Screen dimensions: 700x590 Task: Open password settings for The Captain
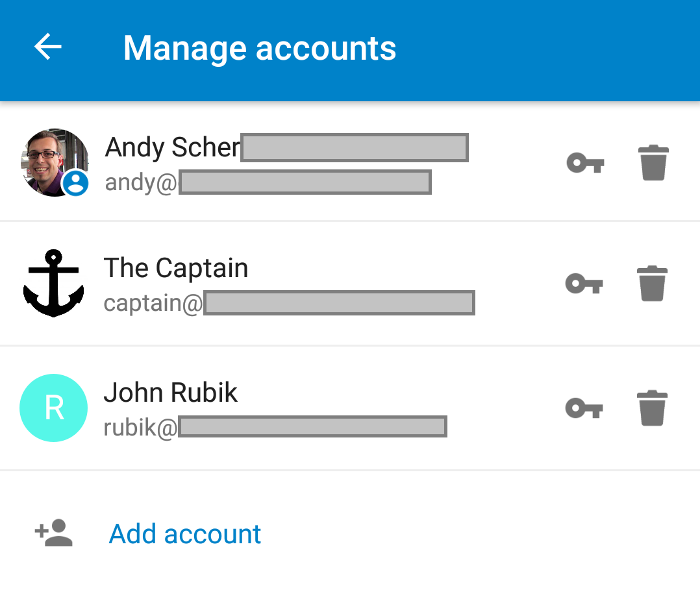tap(584, 284)
